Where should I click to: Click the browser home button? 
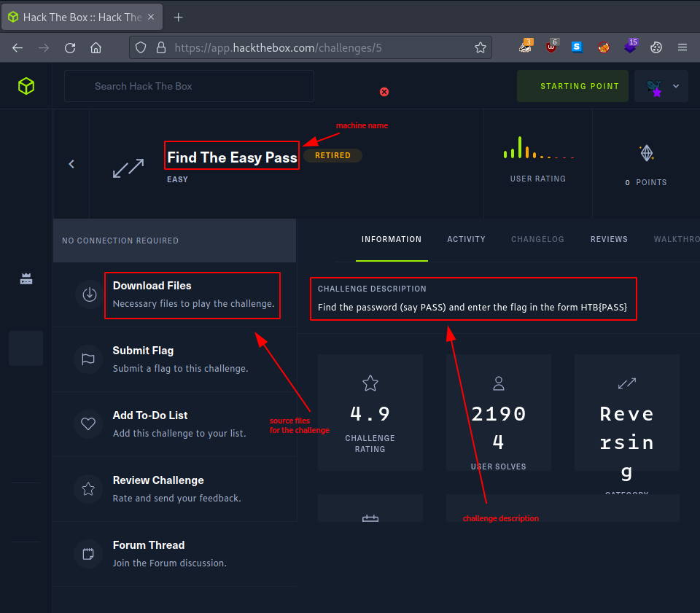96,48
